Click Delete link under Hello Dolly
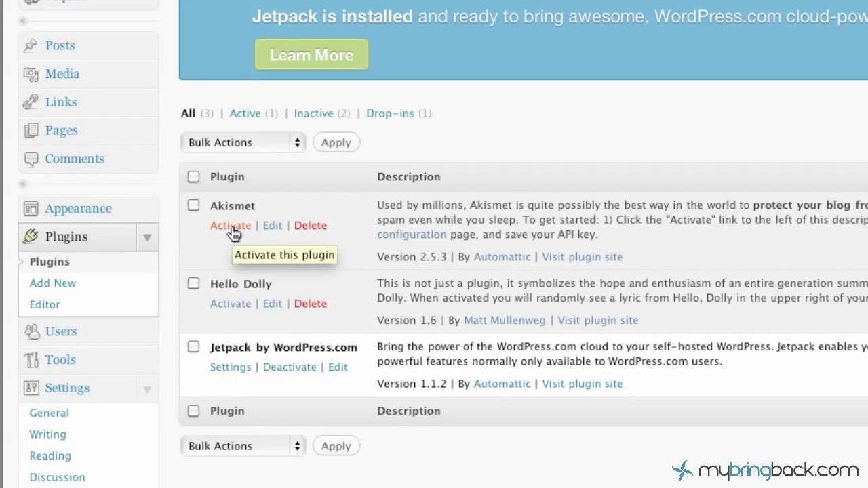 click(311, 304)
